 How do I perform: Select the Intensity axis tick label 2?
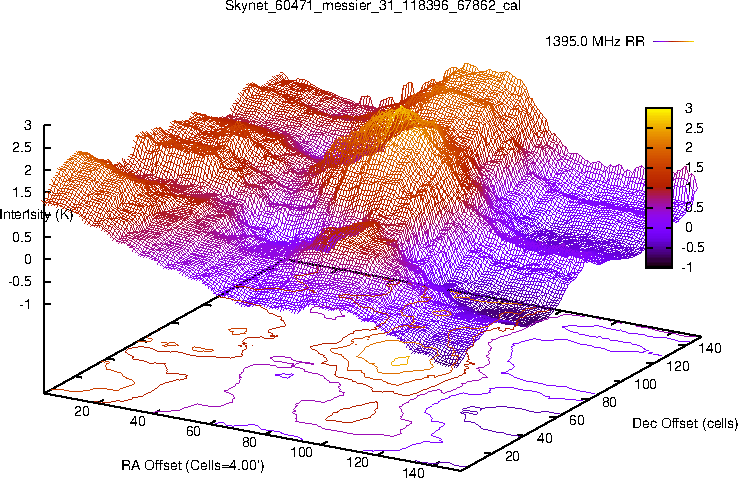28,170
